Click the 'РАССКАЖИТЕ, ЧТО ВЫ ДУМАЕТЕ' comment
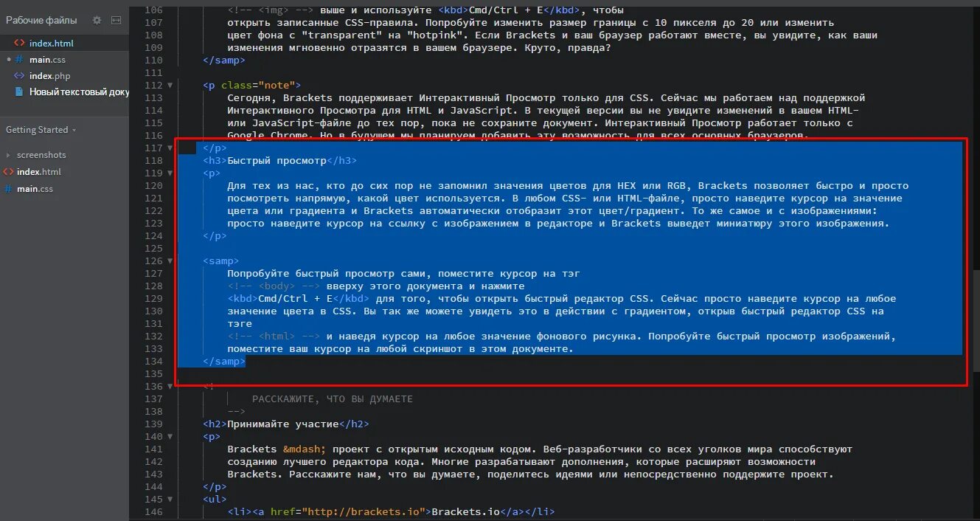This screenshot has width=980, height=521. click(x=333, y=399)
